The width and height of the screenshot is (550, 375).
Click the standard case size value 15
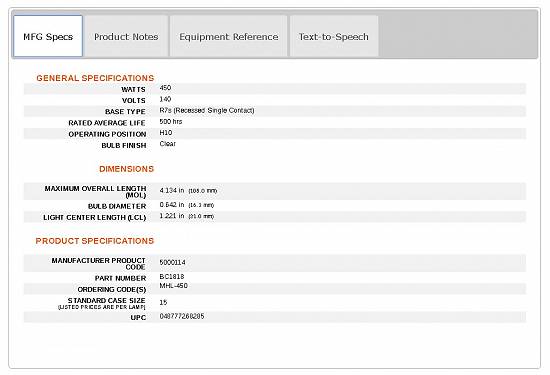coord(163,302)
